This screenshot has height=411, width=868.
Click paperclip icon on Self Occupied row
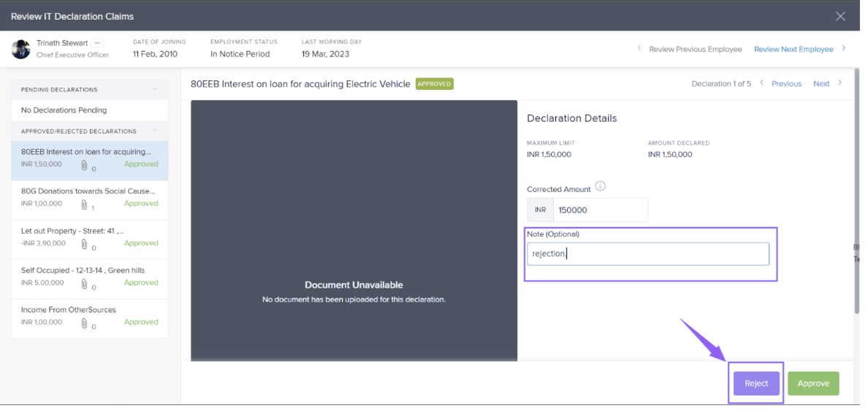pyautogui.click(x=85, y=283)
